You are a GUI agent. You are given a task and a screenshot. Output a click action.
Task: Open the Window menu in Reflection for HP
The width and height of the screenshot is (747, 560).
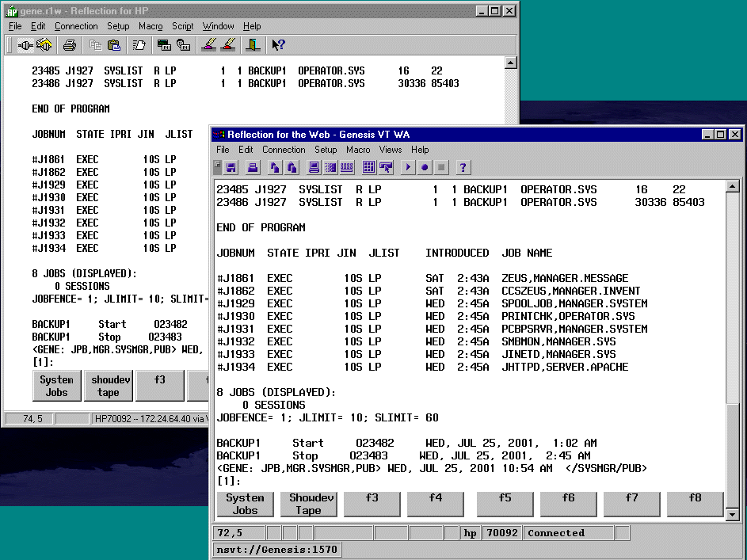click(x=218, y=26)
